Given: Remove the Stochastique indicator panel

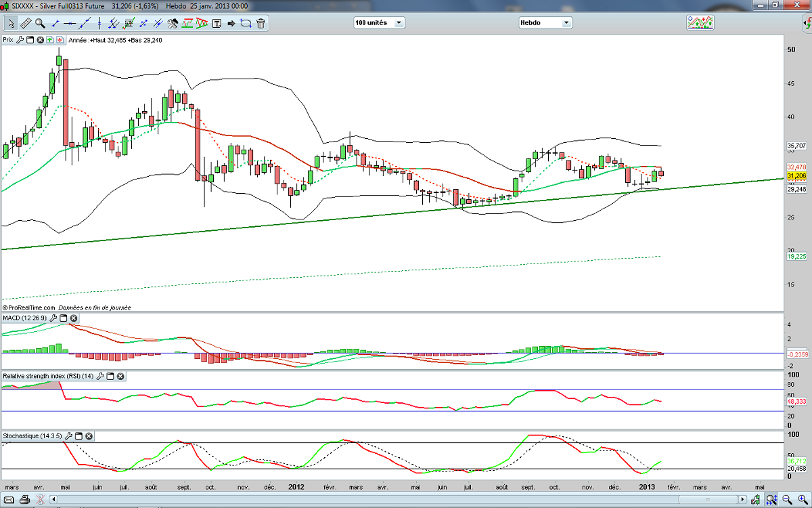Looking at the screenshot, I should pos(89,436).
